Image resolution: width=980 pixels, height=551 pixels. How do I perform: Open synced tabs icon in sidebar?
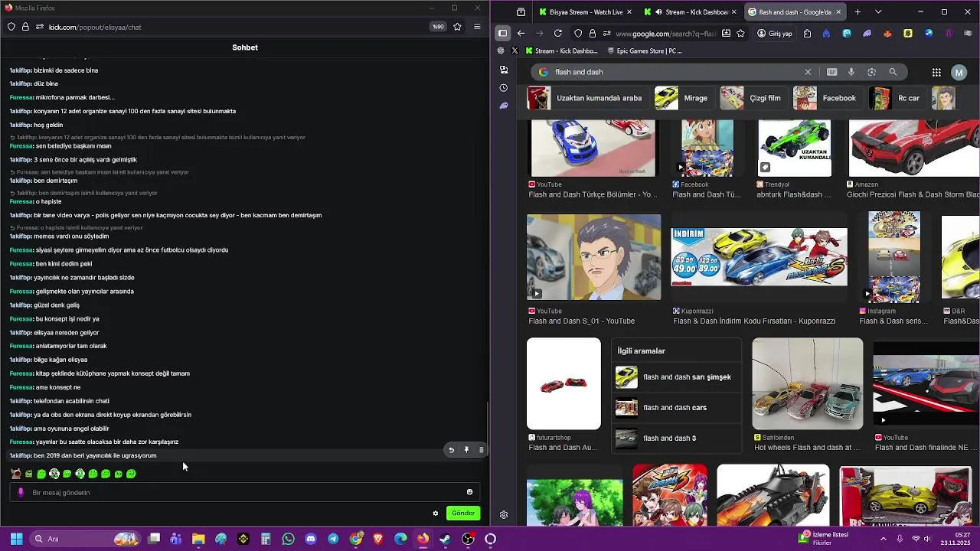(503, 70)
